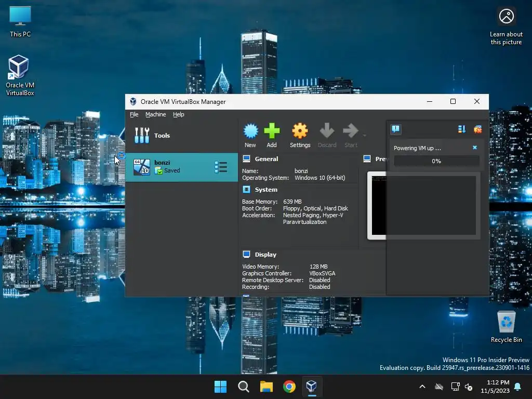Click the Powering VM up progress bar

436,161
